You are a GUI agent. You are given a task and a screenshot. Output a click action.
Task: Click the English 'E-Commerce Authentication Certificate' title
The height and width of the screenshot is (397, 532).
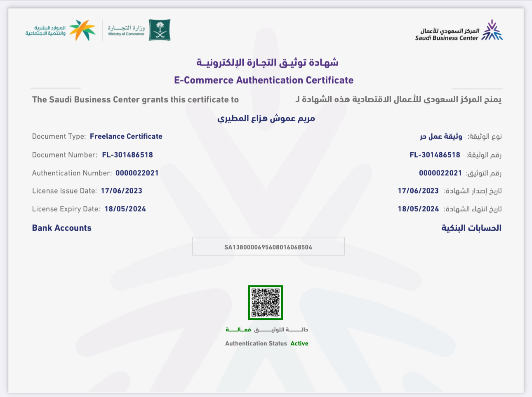(x=264, y=80)
